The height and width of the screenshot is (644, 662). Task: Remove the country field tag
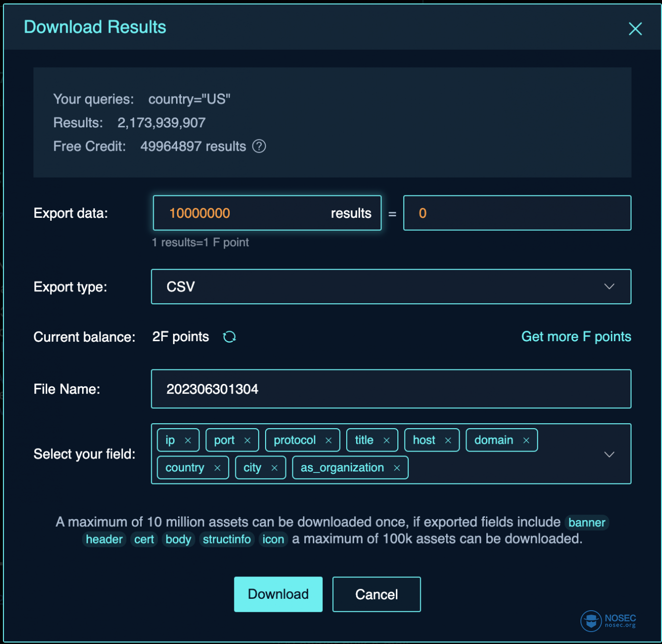click(x=217, y=468)
